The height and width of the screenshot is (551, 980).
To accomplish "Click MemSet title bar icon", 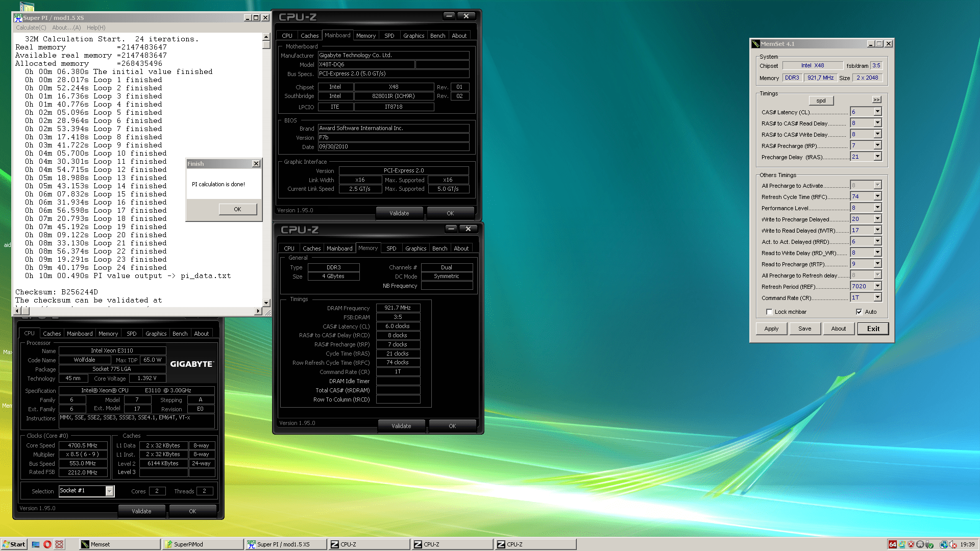I will click(x=755, y=44).
